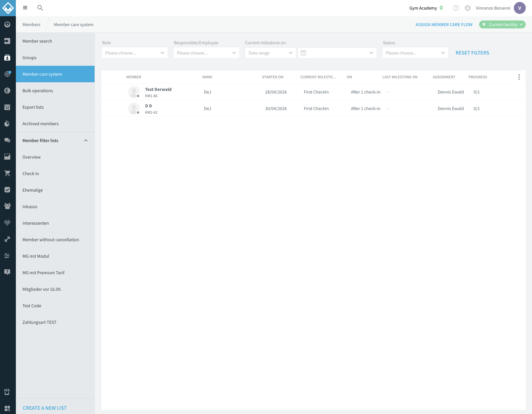
Task: Go to Member search in side menu
Action: pyautogui.click(x=55, y=41)
